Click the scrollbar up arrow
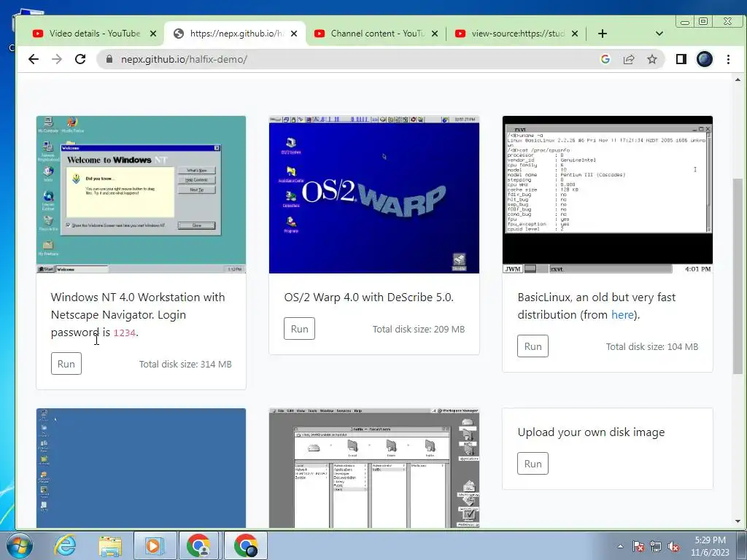Screen dimensions: 747x560 tap(738, 79)
